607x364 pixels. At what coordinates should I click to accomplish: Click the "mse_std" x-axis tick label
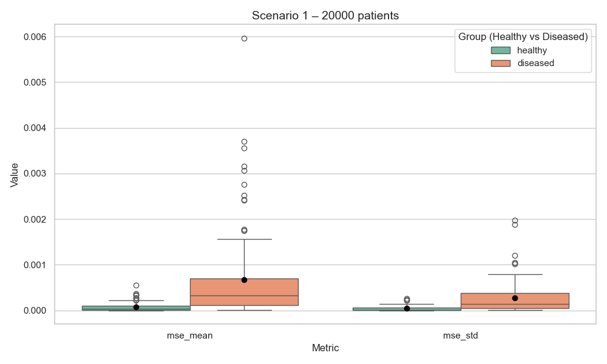click(461, 335)
